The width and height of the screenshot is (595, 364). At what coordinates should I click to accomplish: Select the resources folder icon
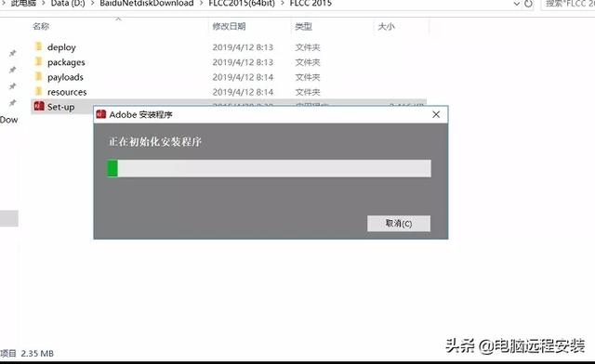point(38,91)
